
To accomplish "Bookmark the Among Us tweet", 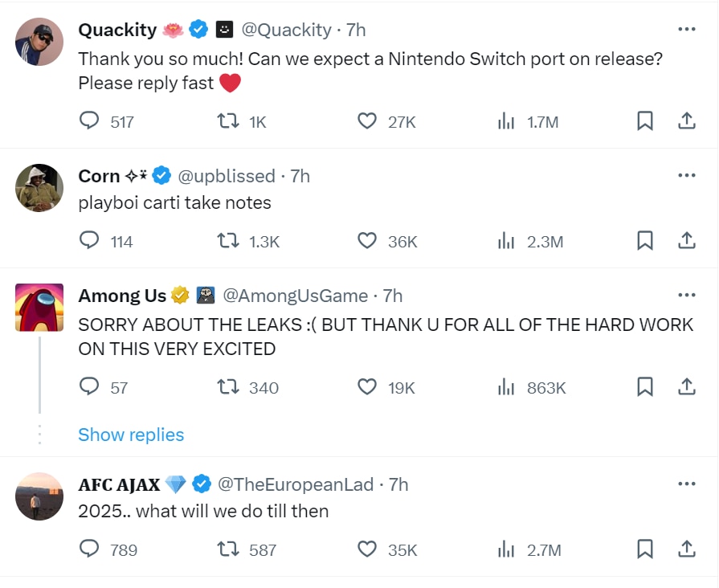I will pyautogui.click(x=644, y=387).
